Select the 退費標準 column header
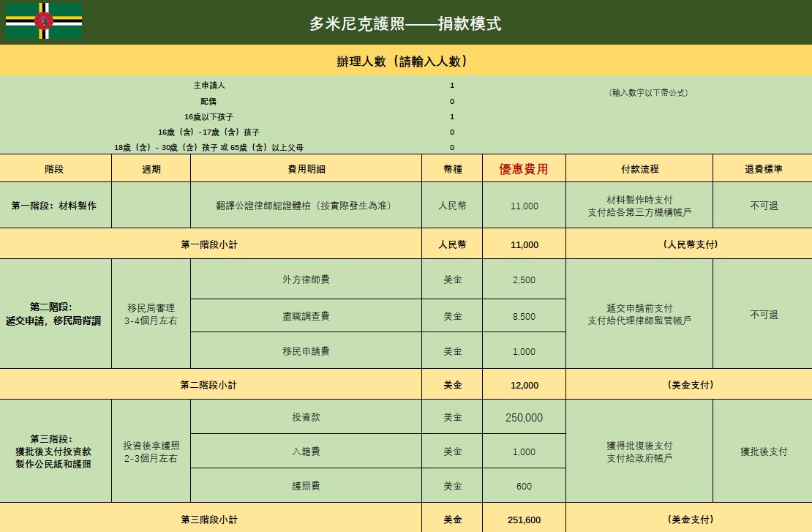Image resolution: width=812 pixels, height=532 pixels. (763, 169)
